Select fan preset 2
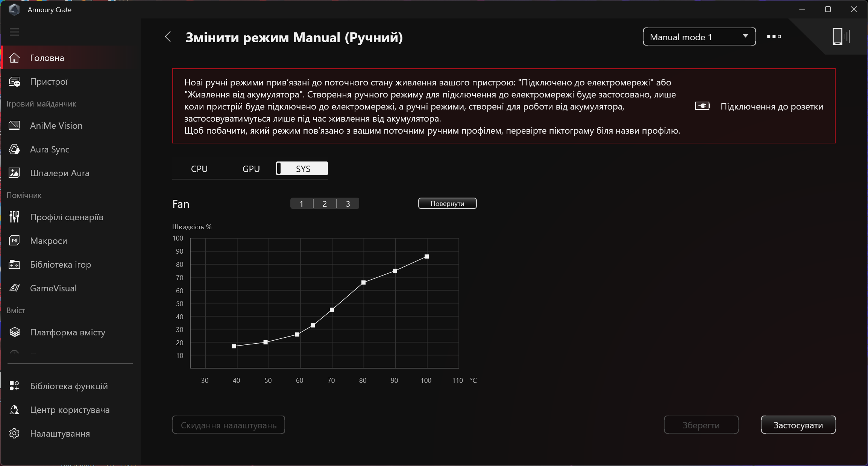 pyautogui.click(x=325, y=204)
